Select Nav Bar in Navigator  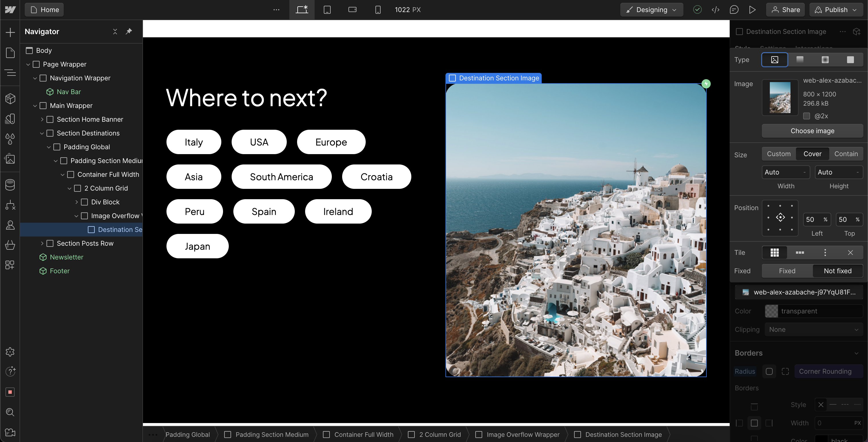click(69, 92)
